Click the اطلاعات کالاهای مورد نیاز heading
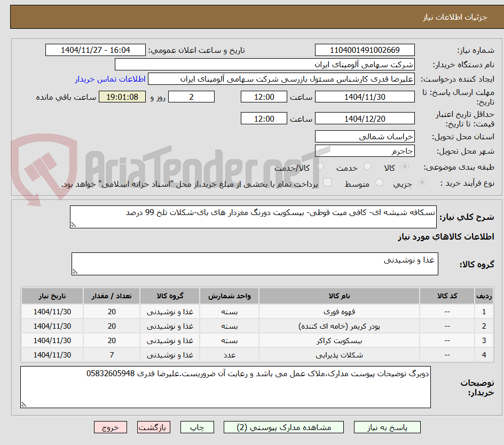The height and width of the screenshot is (445, 504). (x=446, y=237)
